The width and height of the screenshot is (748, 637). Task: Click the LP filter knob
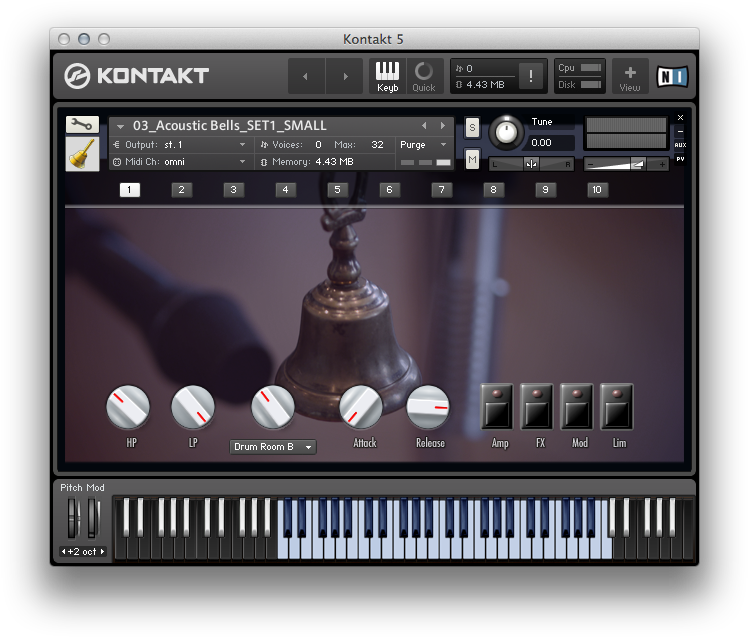193,407
